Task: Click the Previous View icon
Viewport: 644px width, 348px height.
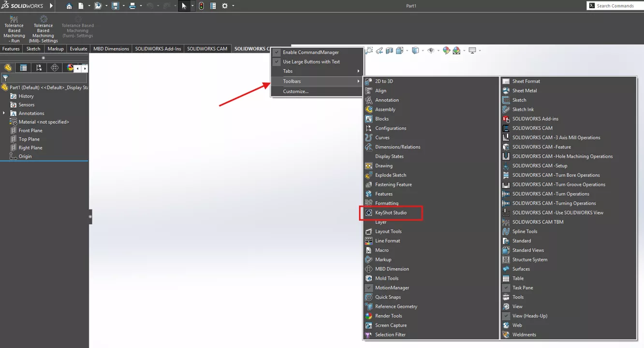Action: (380, 50)
